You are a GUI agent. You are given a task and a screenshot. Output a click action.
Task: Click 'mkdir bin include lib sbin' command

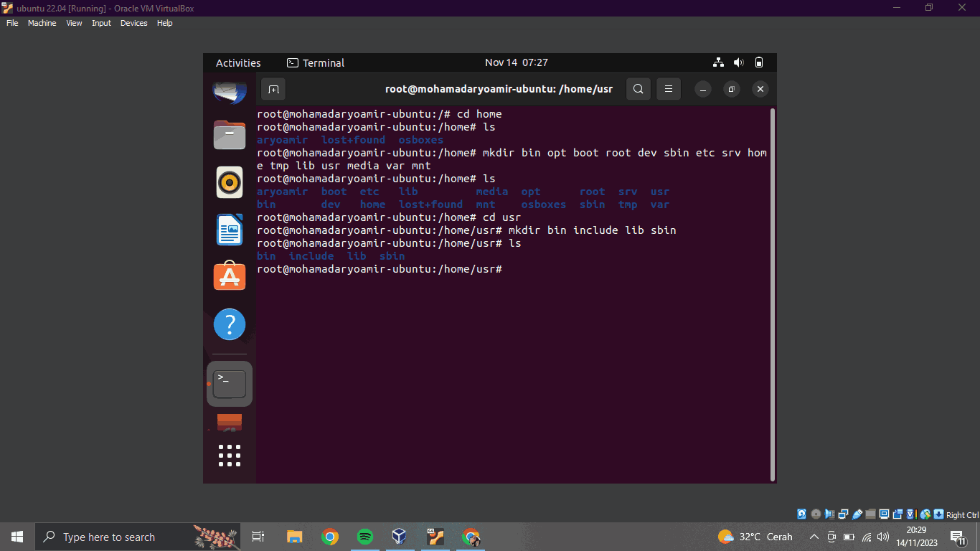tap(592, 230)
